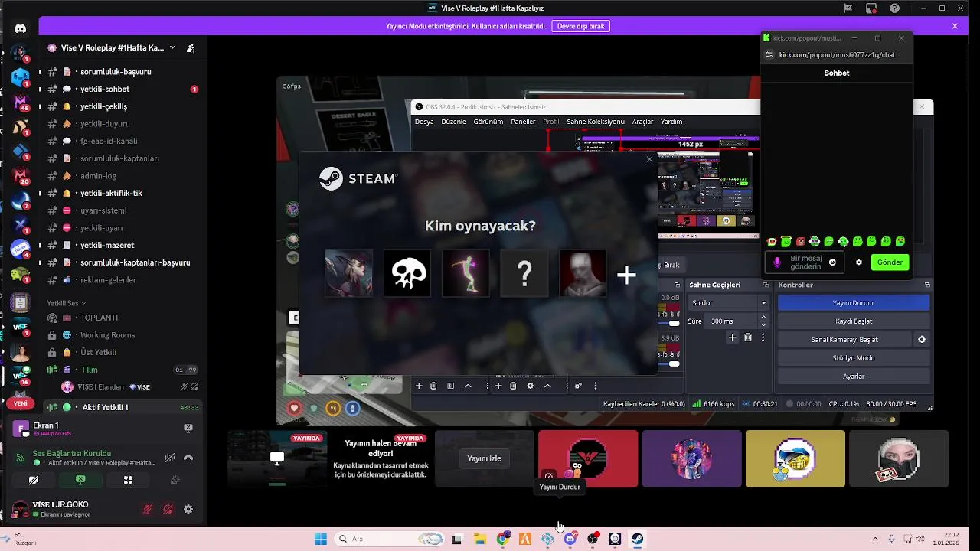Screen dimensions: 980x551
Task: Expand sorumluluk-başvuru channel thread arrow
Action: [40, 72]
